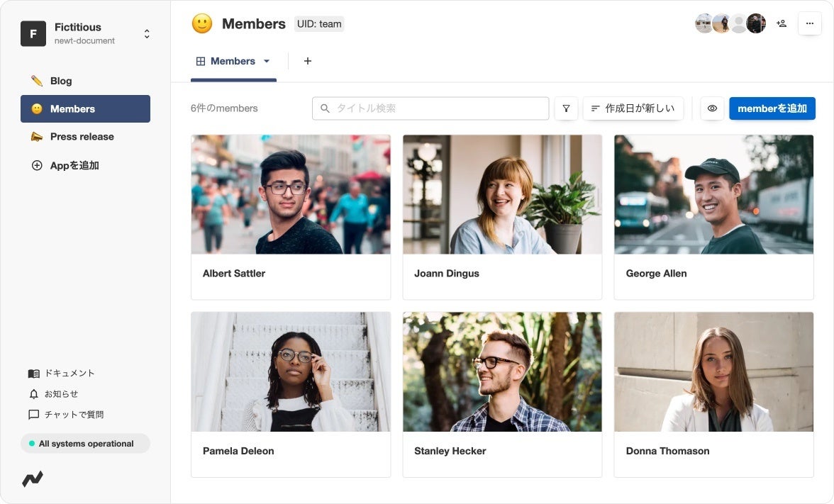Focus the タイトル検索 search field

tap(430, 108)
